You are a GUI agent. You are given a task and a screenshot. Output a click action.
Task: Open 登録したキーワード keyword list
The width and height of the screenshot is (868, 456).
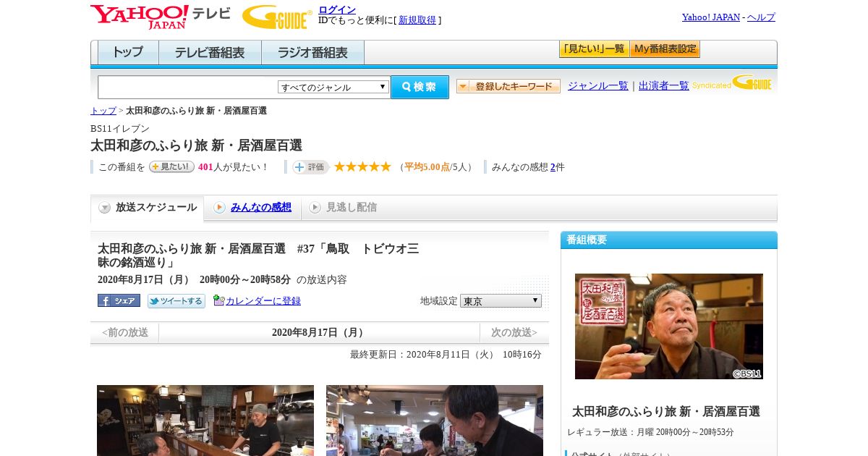(509, 86)
